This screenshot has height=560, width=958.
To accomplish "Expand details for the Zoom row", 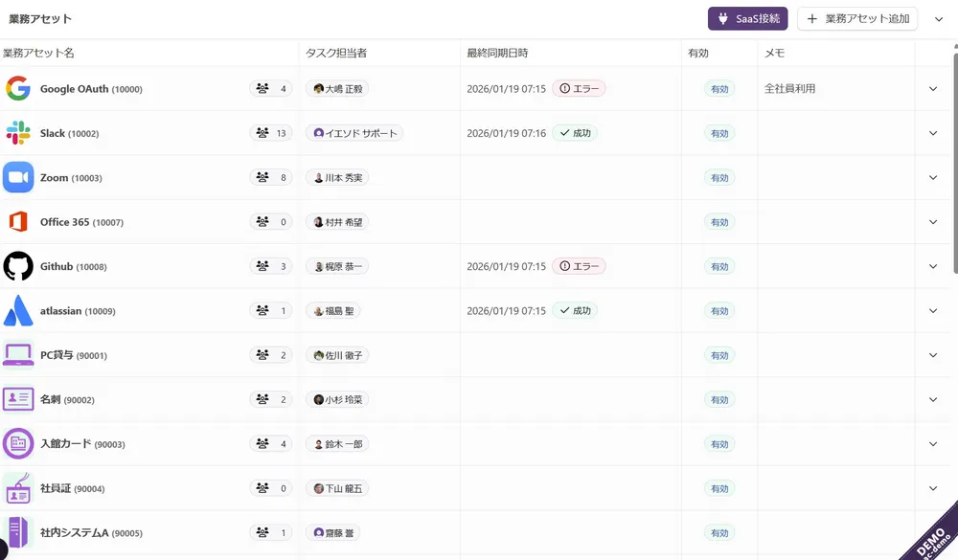I will coord(931,177).
